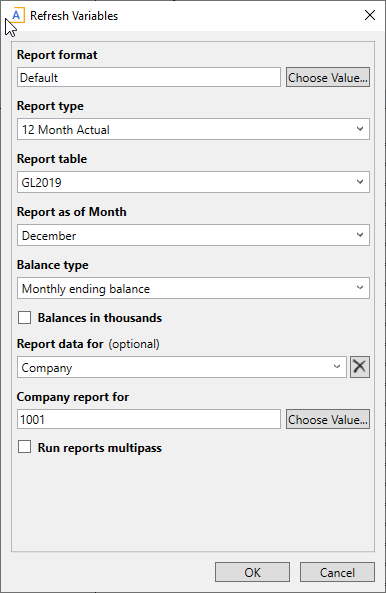Confirm with the OK button
Viewport: 386px width, 593px height.
(x=253, y=572)
